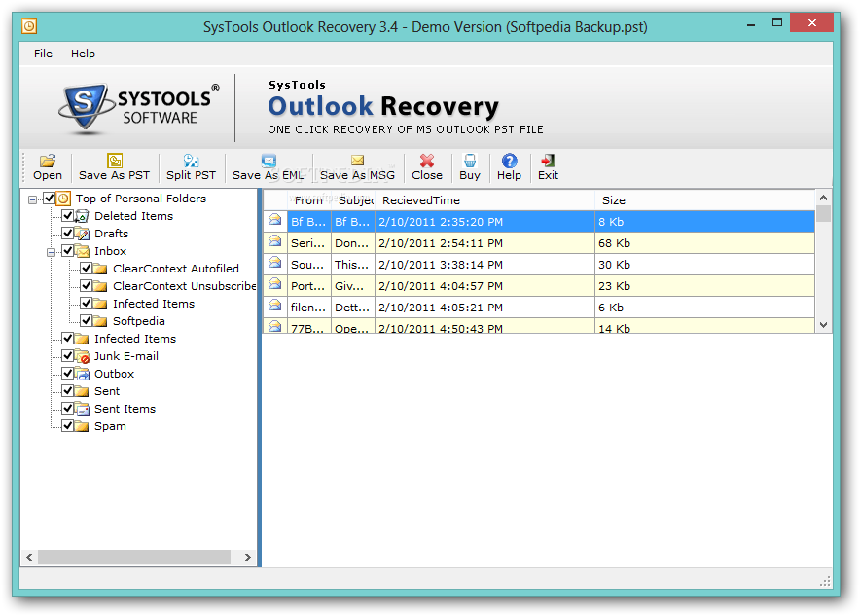Screen dimensions: 860x616
Task: Click the envelope icon of the Bf B... email row
Action: tap(274, 220)
